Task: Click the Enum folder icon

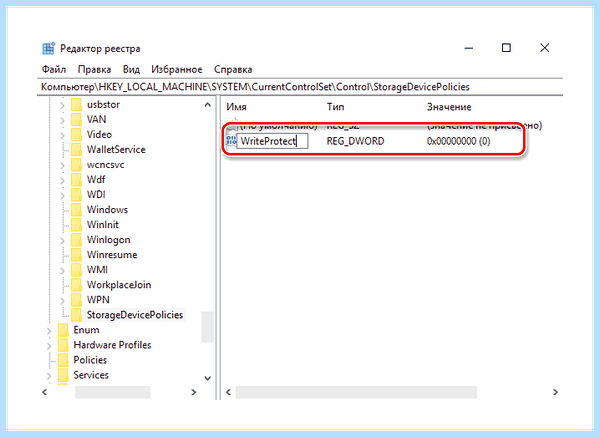Action: [x=63, y=330]
